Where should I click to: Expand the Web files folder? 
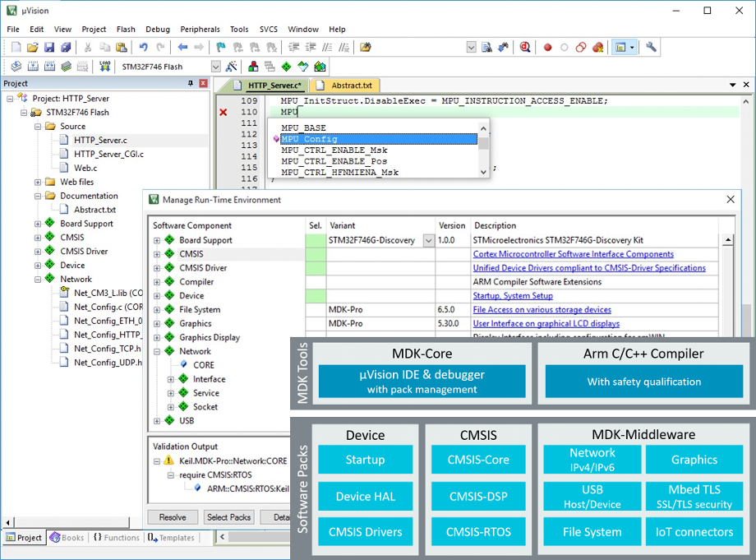click(x=38, y=182)
